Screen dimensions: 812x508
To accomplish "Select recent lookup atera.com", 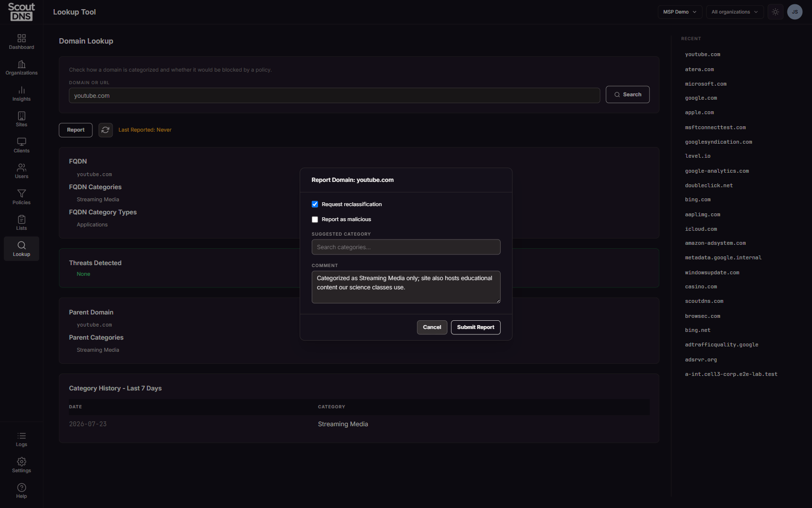I will (x=699, y=70).
